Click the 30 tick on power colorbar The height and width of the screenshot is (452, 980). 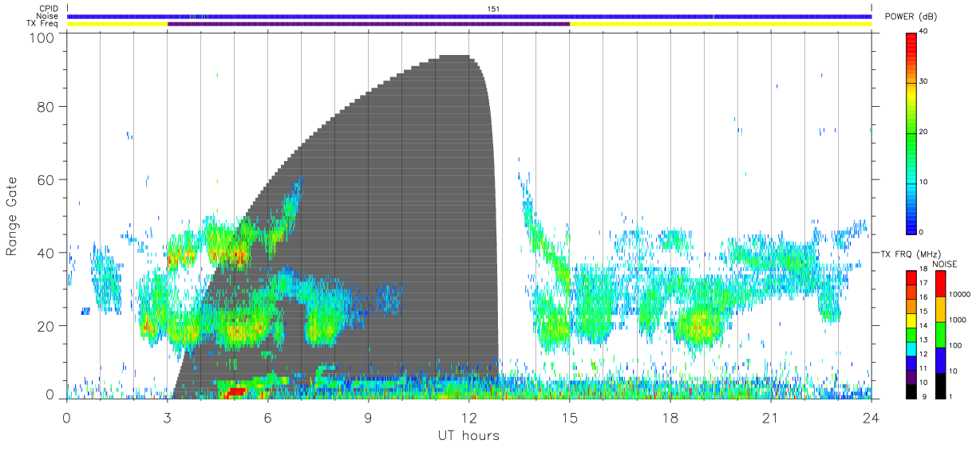[x=924, y=82]
